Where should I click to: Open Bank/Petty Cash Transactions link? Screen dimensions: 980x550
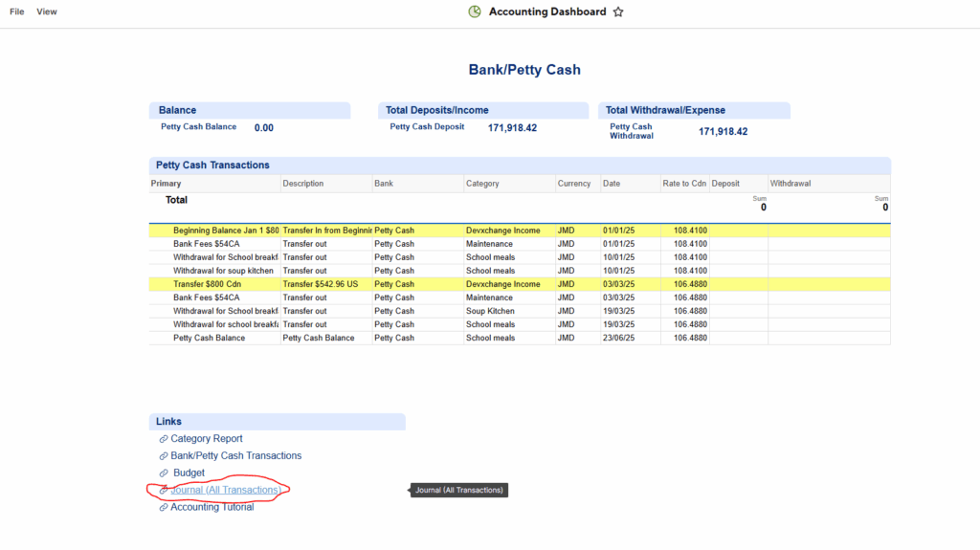click(235, 456)
